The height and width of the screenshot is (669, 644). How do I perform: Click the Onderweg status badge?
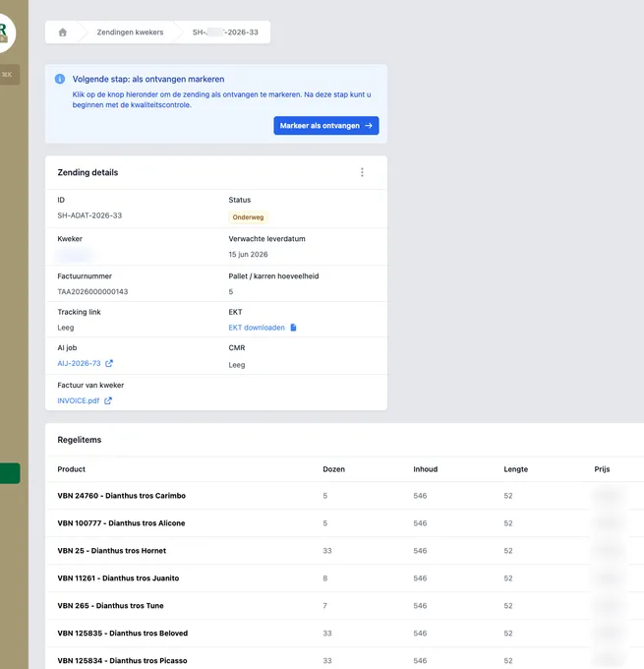pyautogui.click(x=248, y=217)
